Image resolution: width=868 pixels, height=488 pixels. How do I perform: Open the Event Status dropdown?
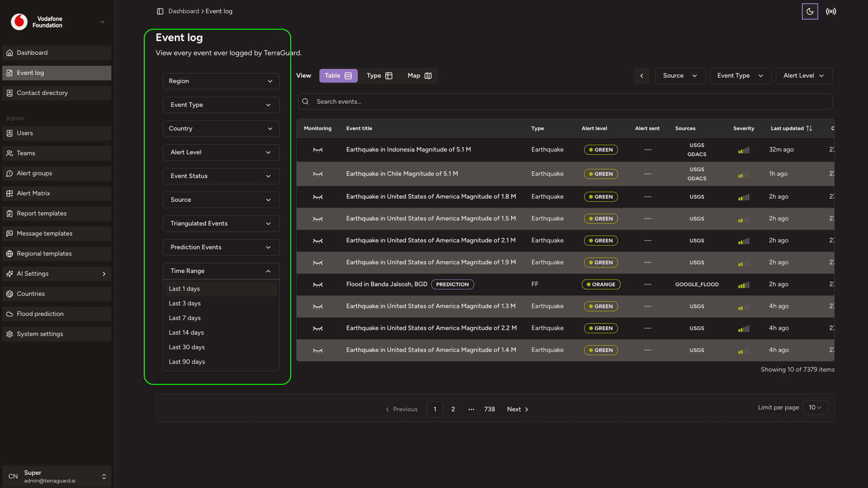coord(221,176)
